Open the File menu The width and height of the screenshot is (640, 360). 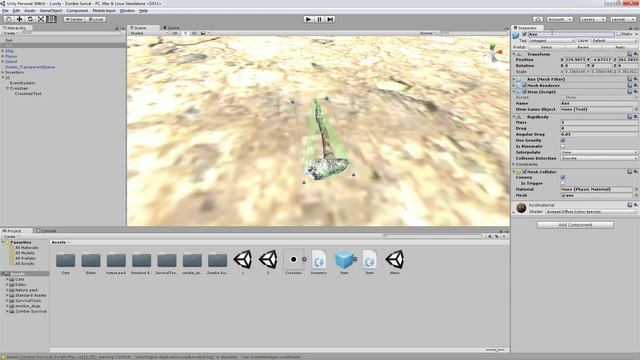click(x=5, y=11)
